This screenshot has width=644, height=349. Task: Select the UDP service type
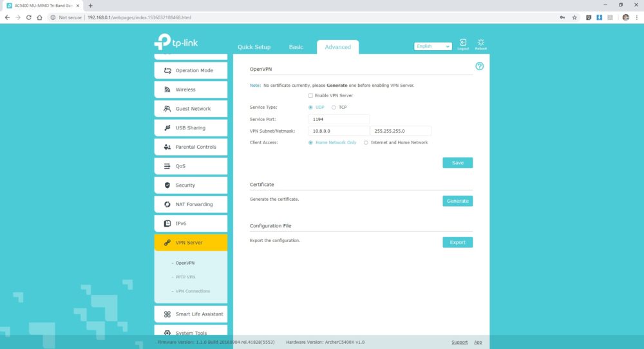pos(310,108)
